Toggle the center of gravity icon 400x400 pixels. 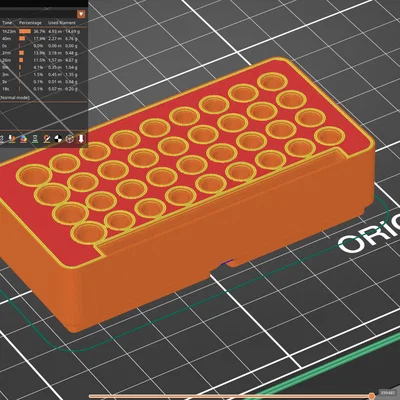tap(58, 138)
